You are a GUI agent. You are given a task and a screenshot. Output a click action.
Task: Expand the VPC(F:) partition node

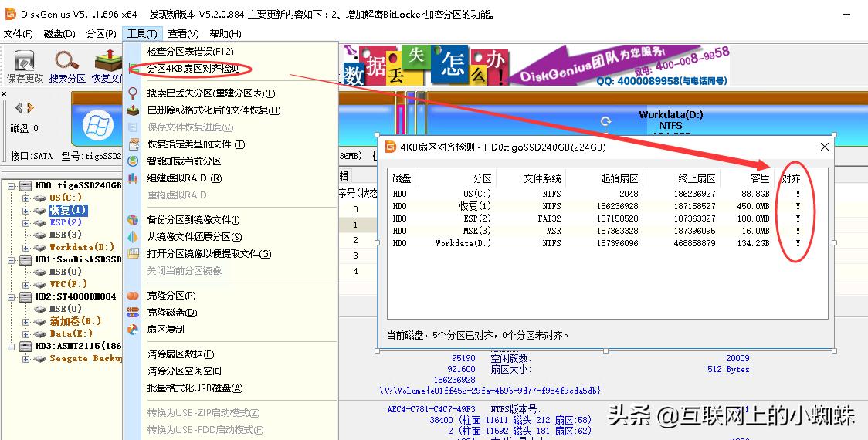[x=25, y=285]
